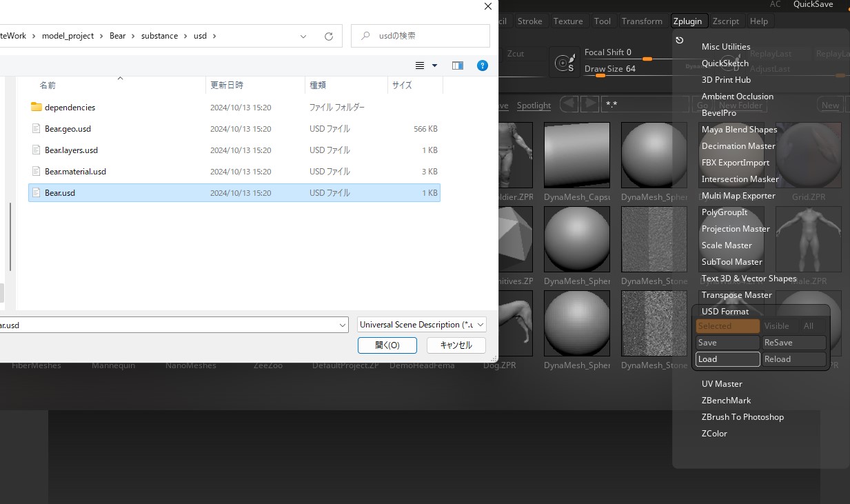
Task: Toggle the Selected option under USD Format
Action: coord(727,326)
